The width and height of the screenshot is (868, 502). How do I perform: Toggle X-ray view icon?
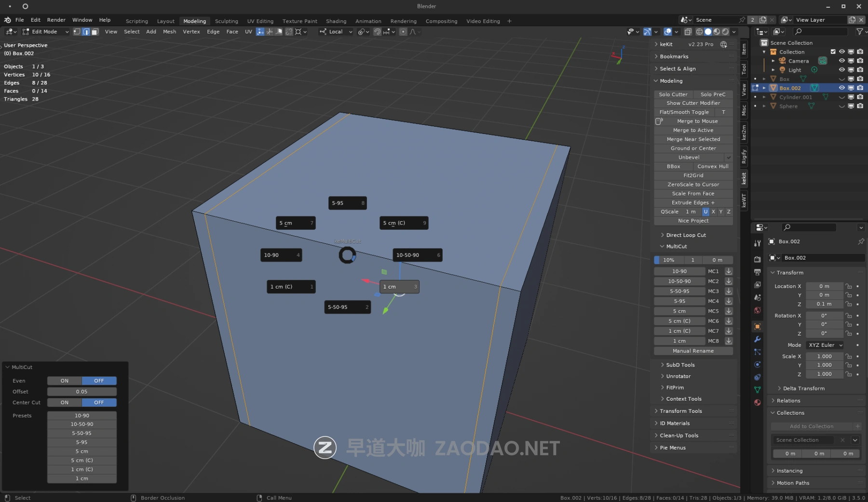[x=688, y=32]
